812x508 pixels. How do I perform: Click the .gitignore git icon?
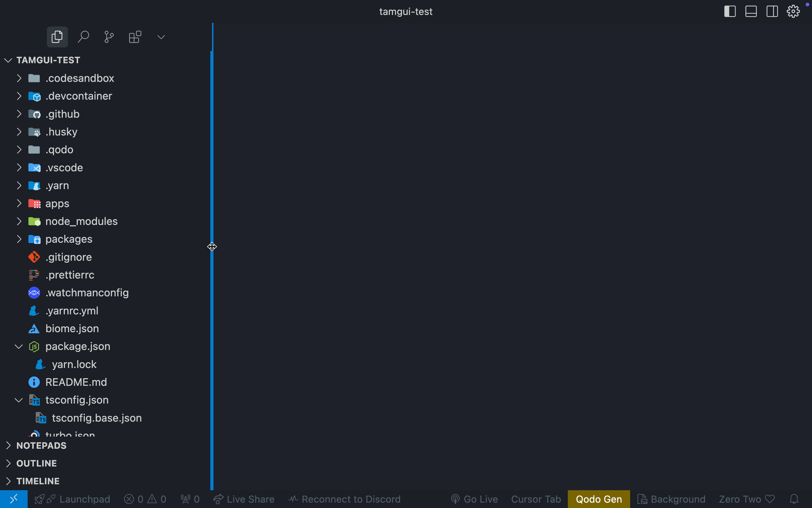(x=34, y=257)
